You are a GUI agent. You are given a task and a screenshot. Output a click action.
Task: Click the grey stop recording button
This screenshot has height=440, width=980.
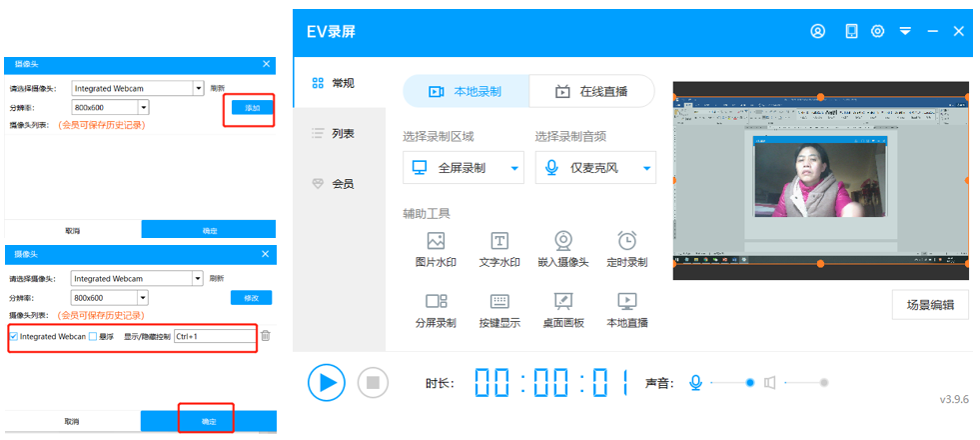pos(374,382)
